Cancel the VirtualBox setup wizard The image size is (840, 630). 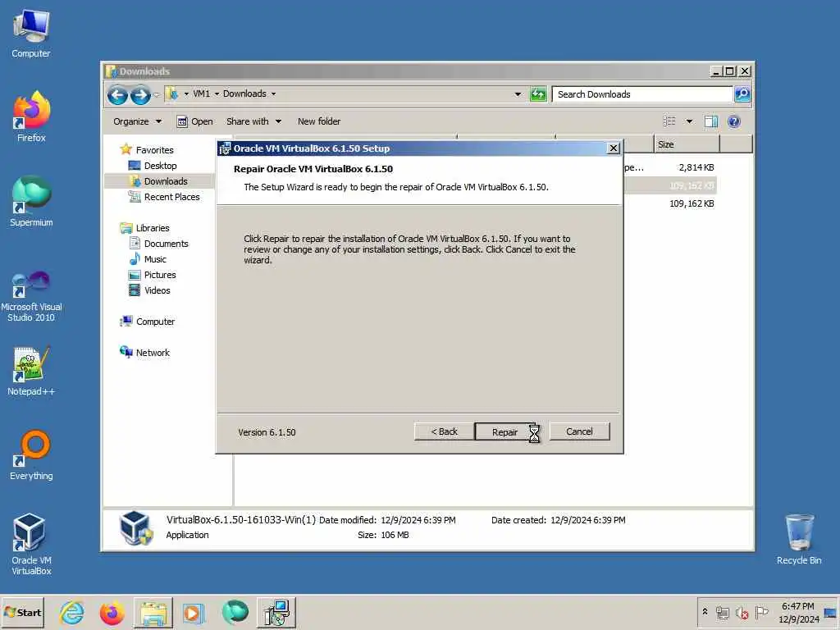click(x=579, y=431)
